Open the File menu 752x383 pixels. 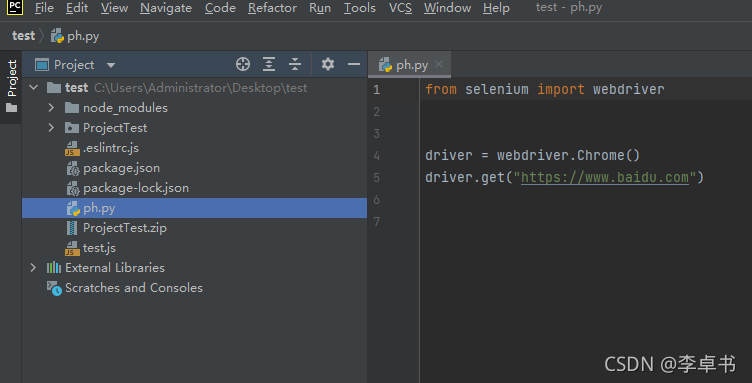click(44, 8)
